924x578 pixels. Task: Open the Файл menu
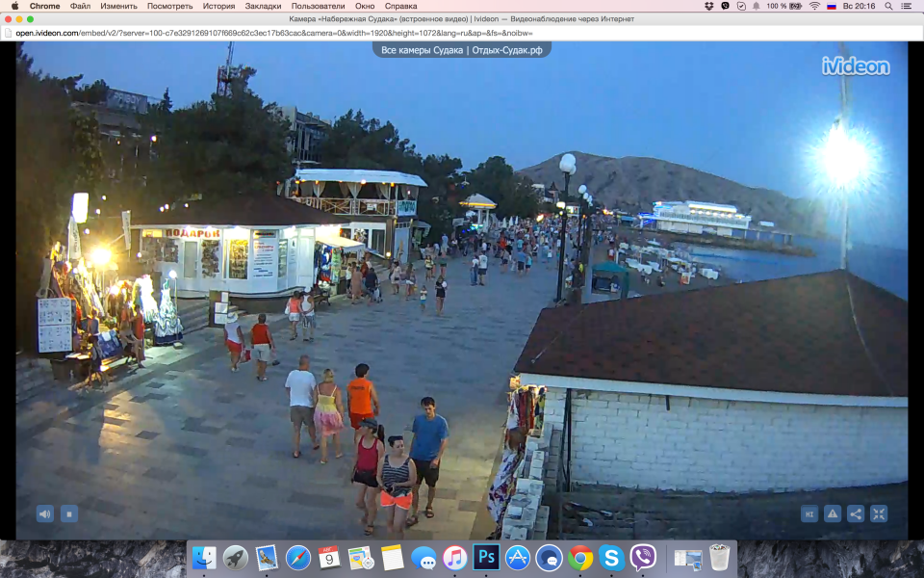80,6
